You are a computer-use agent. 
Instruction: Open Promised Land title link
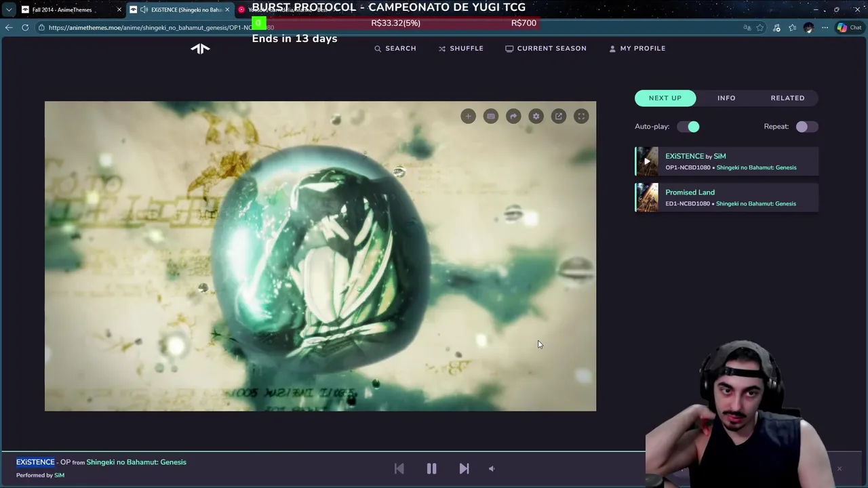690,192
